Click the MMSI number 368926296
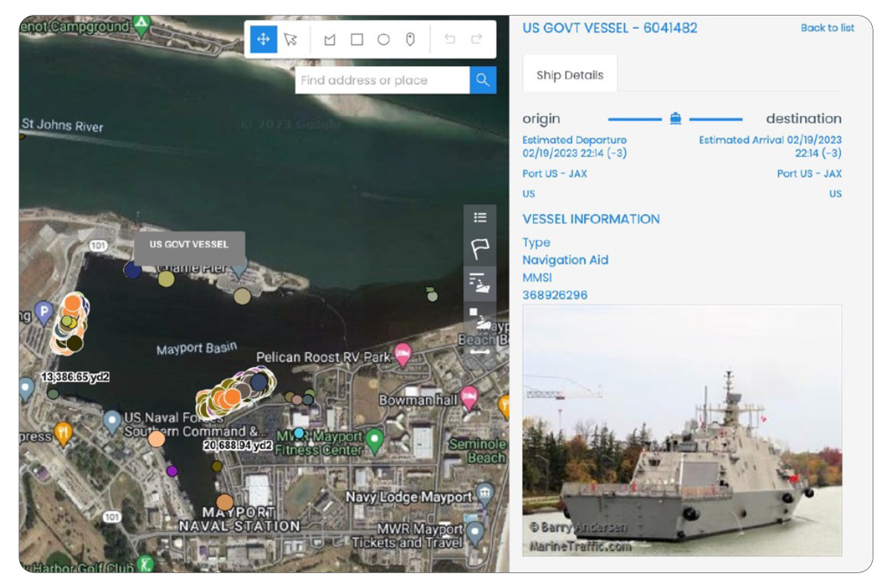The image size is (892, 588). coord(555,295)
